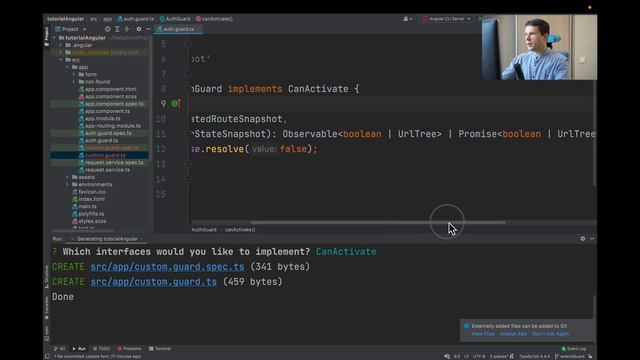Click the fold marker on line 13
The image size is (640, 360).
tap(188, 164)
